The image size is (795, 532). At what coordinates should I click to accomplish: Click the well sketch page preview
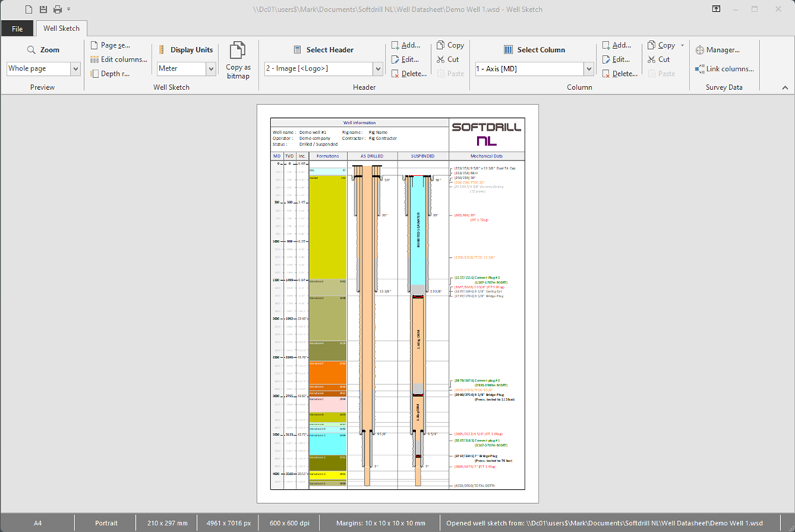click(397, 303)
